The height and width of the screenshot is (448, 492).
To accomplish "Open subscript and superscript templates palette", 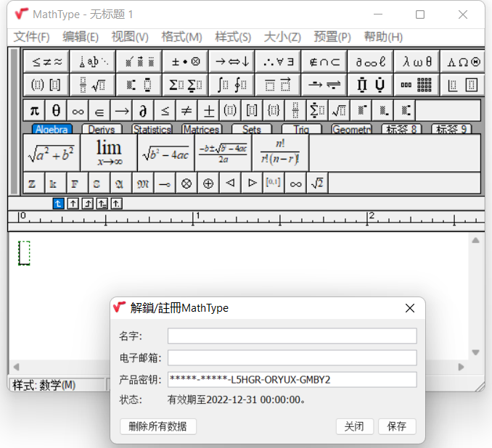I will [x=139, y=85].
